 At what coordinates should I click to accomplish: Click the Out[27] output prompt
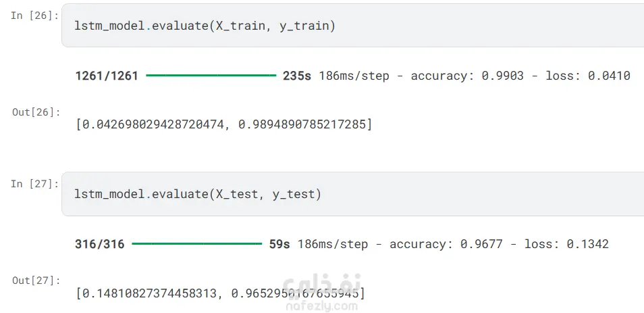[x=36, y=280]
